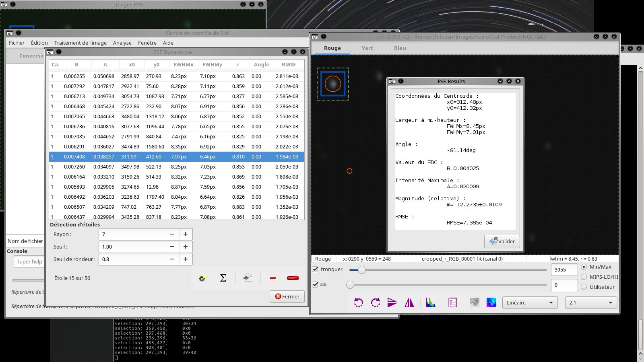Toggle the negative view icon

tap(475, 302)
